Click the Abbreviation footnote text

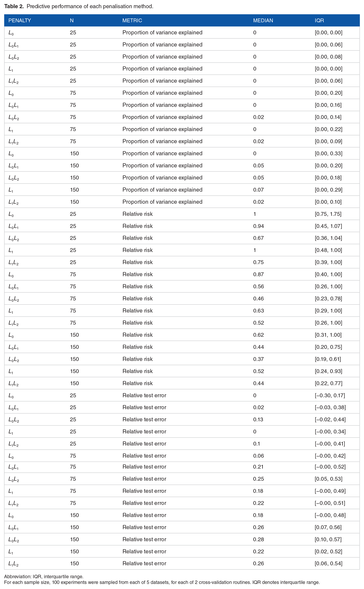click(x=44, y=576)
